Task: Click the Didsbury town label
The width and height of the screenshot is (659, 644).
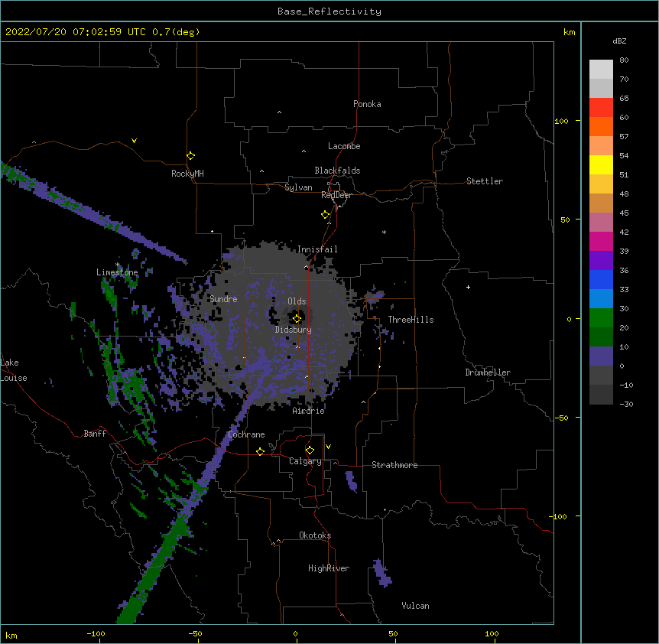Action: pos(294,330)
